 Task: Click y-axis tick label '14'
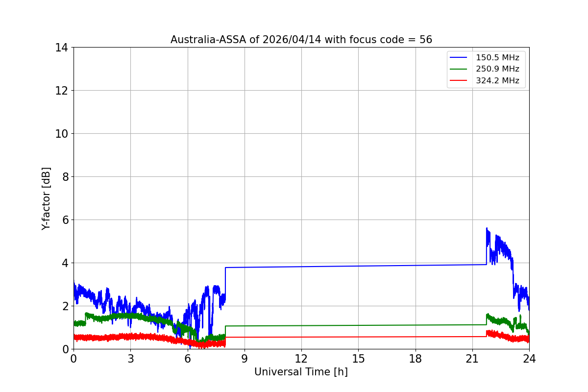pos(62,48)
